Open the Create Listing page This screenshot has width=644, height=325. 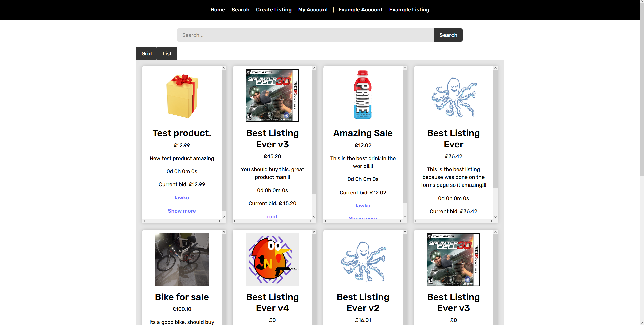(274, 10)
